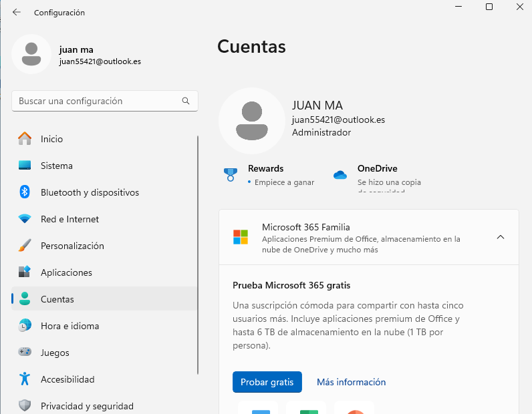Click the sidebar navigation scrollbar
This screenshot has height=414, width=532.
[198, 255]
